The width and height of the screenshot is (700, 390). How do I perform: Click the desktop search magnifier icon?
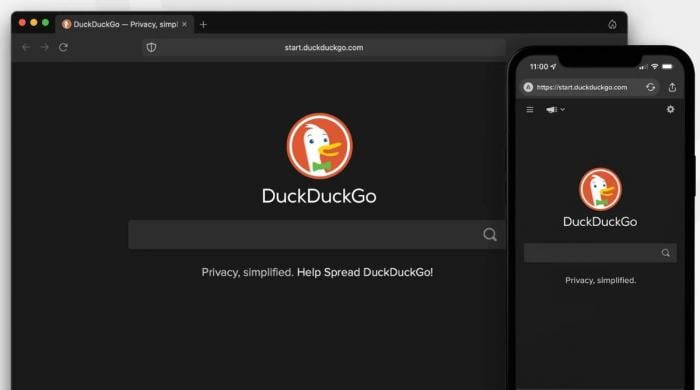click(x=490, y=234)
